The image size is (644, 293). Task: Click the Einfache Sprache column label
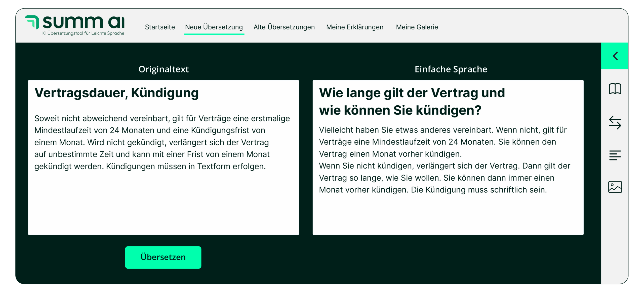click(x=451, y=69)
